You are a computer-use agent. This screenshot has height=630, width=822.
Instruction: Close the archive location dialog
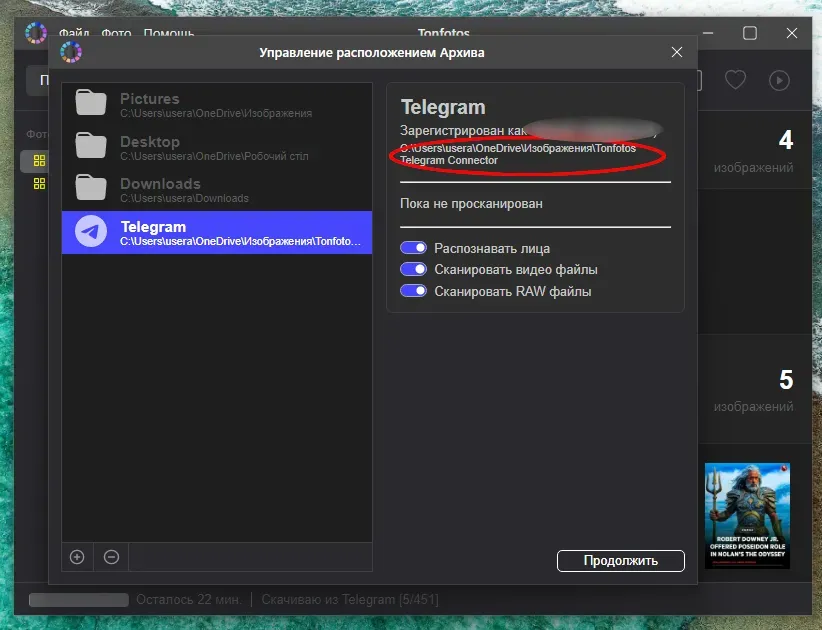pos(677,52)
